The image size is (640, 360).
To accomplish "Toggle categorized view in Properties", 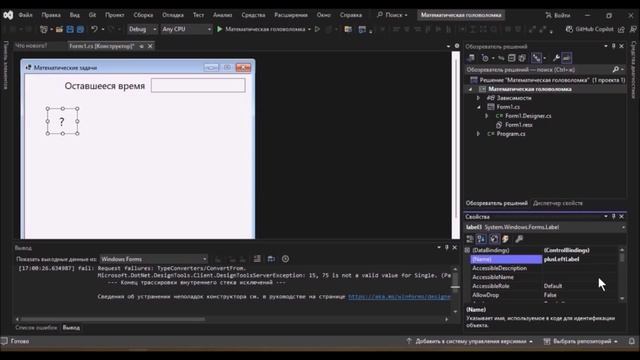I will (470, 239).
